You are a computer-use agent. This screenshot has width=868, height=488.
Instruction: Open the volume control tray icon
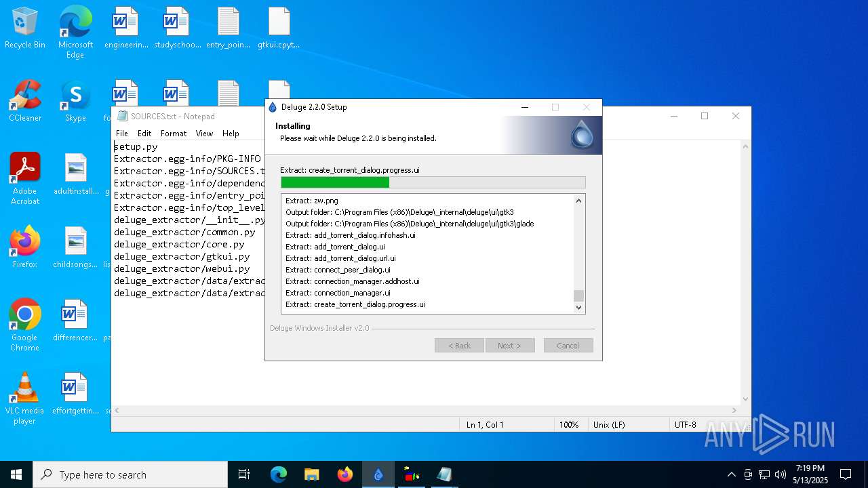[x=781, y=474]
